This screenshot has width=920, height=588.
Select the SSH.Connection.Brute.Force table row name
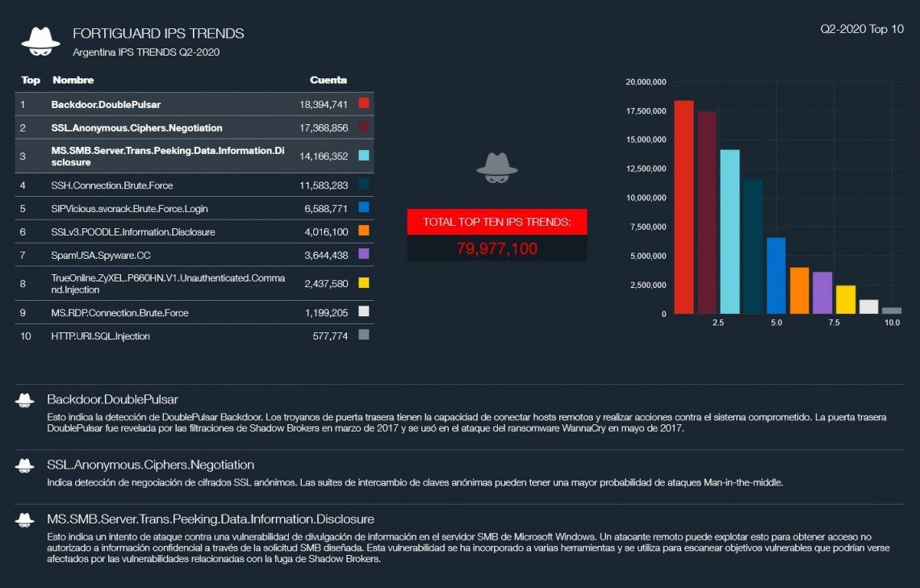[112, 186]
